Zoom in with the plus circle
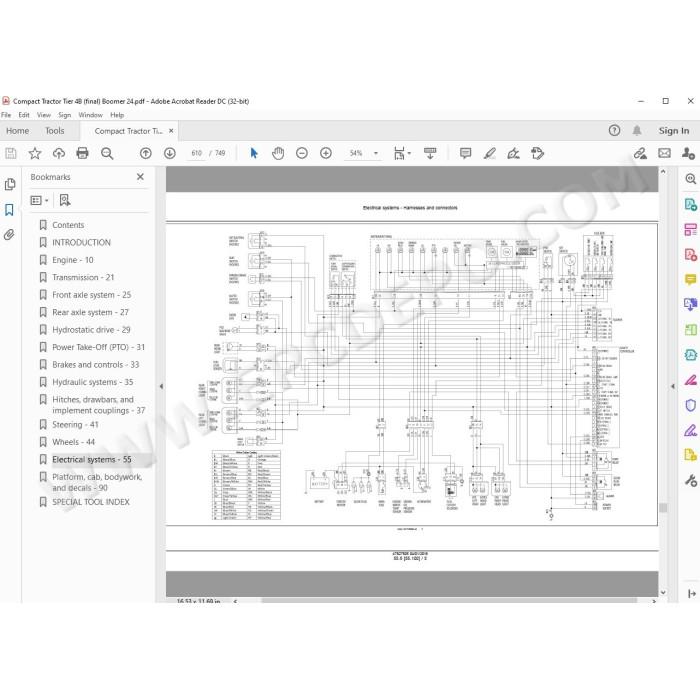The image size is (700, 700). click(x=326, y=154)
